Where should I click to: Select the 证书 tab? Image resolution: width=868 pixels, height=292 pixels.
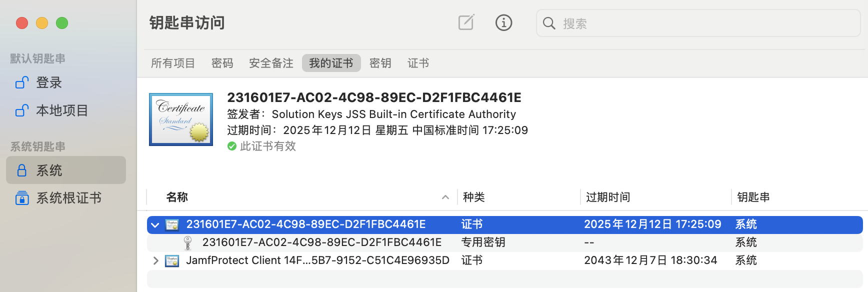click(418, 63)
